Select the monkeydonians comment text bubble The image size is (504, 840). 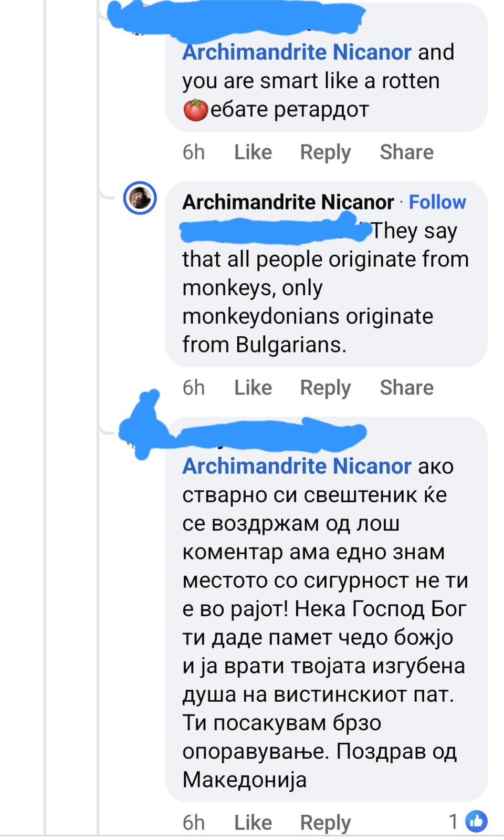326,274
